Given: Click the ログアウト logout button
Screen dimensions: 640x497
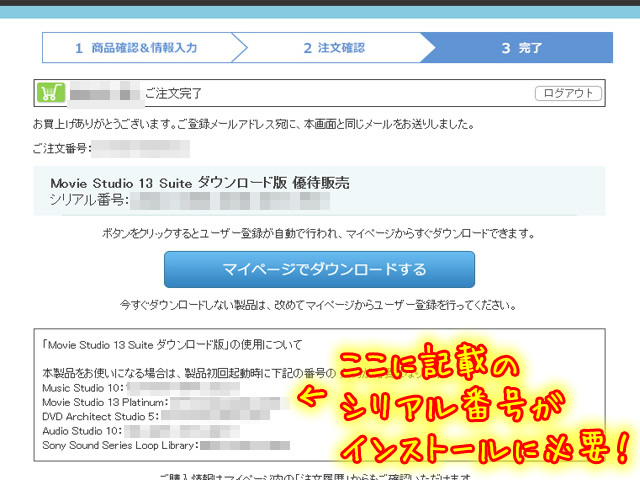Looking at the screenshot, I should pos(568,93).
